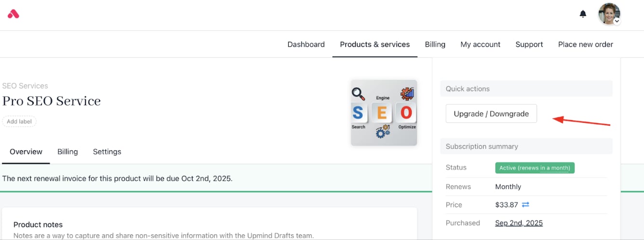Expand the avatar dropdown chevron
644x240 pixels.
click(617, 21)
